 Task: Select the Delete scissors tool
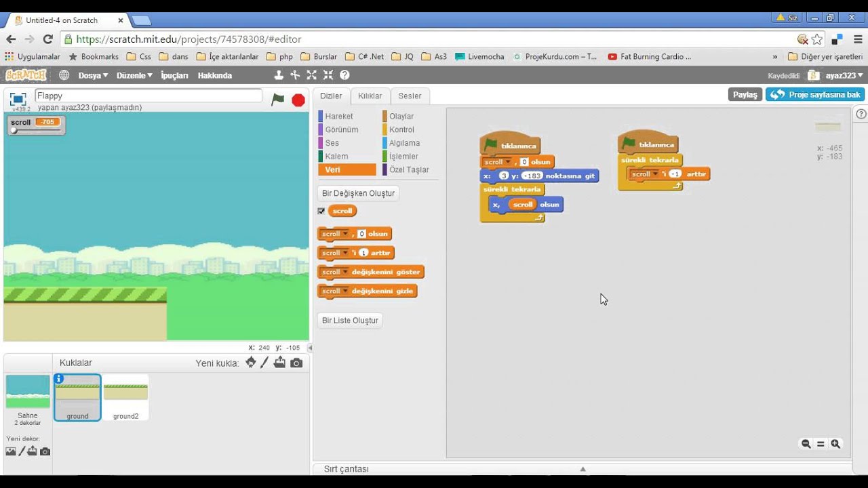click(295, 75)
